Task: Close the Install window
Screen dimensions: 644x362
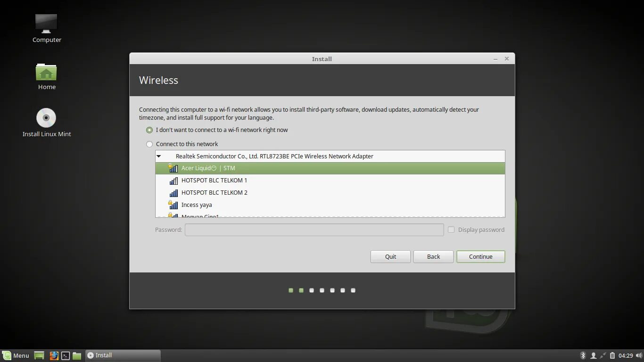Action: pyautogui.click(x=507, y=59)
